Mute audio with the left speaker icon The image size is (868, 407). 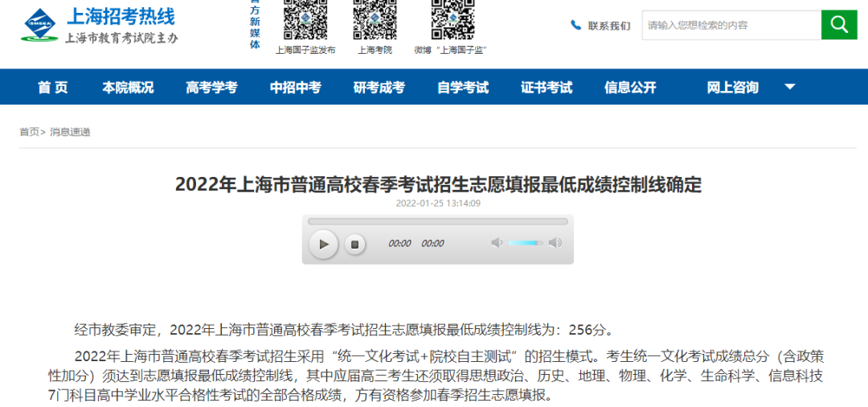point(497,243)
